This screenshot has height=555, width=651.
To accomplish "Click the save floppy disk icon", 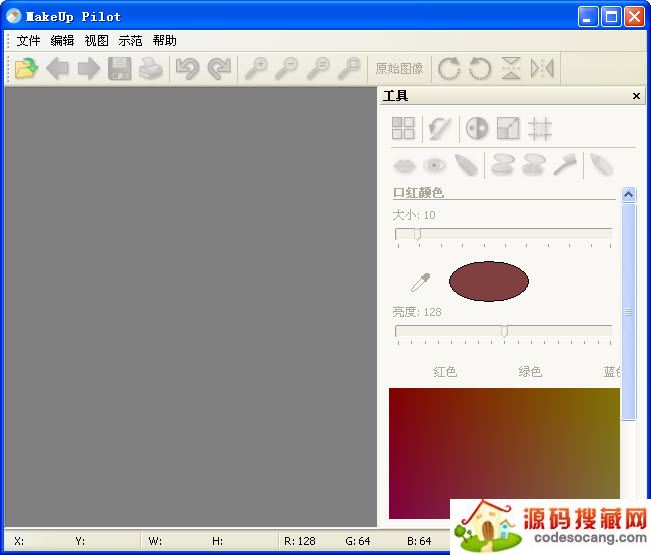I will 120,68.
